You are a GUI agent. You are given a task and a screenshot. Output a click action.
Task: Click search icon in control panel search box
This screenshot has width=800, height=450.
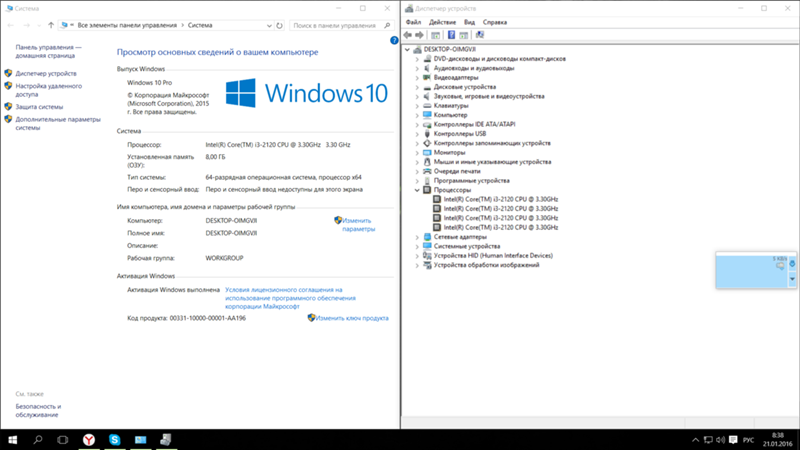tap(387, 26)
